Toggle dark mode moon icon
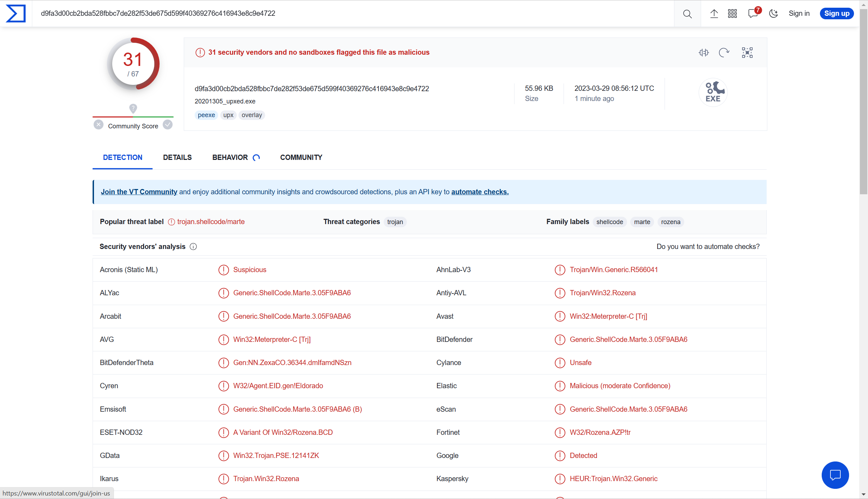 [x=773, y=14]
